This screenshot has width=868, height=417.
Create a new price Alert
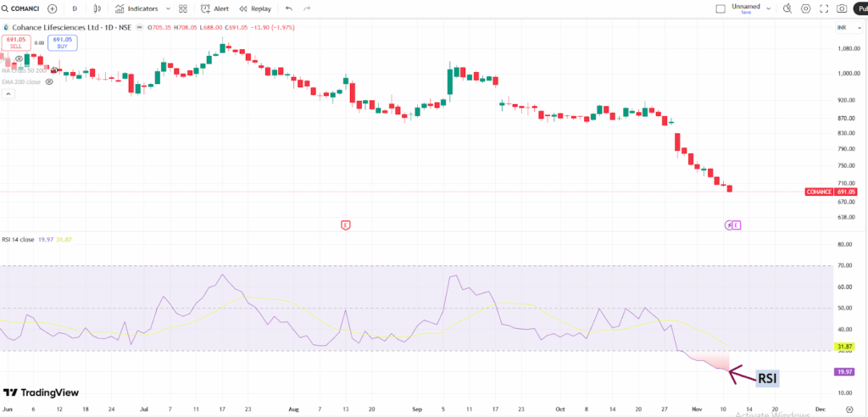click(x=215, y=8)
